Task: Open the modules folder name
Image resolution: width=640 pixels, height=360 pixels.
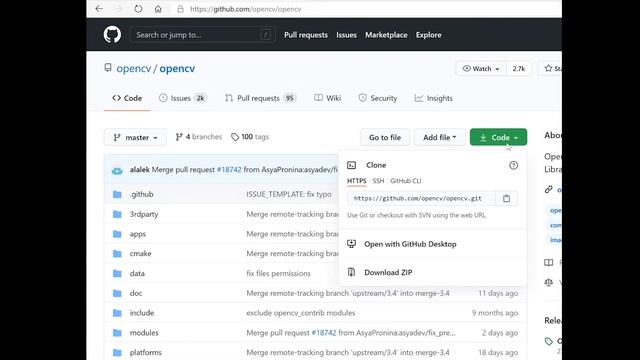Action: tap(144, 333)
